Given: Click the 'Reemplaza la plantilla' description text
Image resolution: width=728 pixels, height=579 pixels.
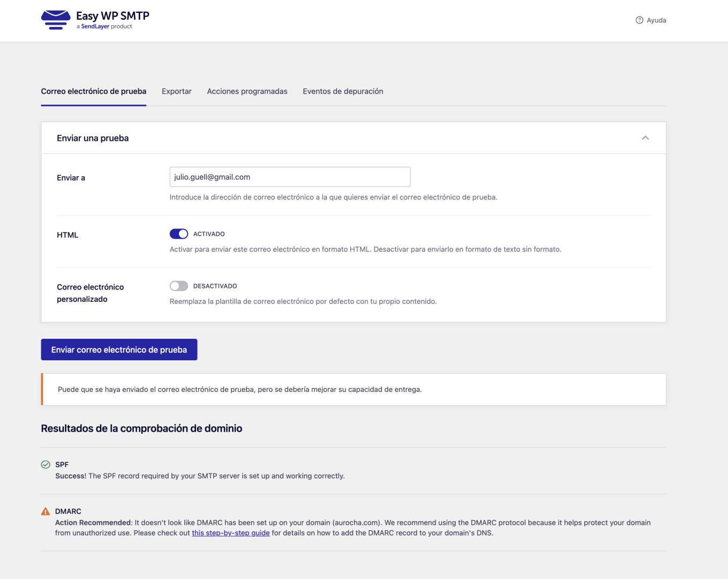Looking at the screenshot, I should pos(303,301).
